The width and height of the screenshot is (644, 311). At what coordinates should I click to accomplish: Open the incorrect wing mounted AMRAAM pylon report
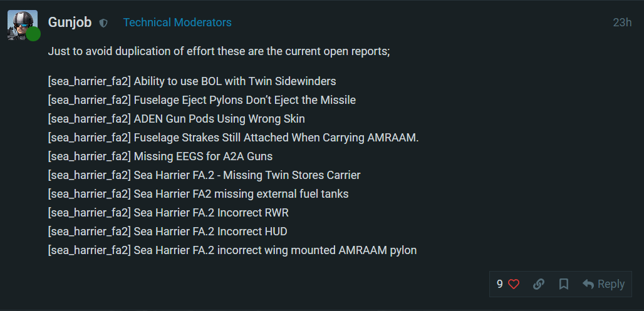232,250
